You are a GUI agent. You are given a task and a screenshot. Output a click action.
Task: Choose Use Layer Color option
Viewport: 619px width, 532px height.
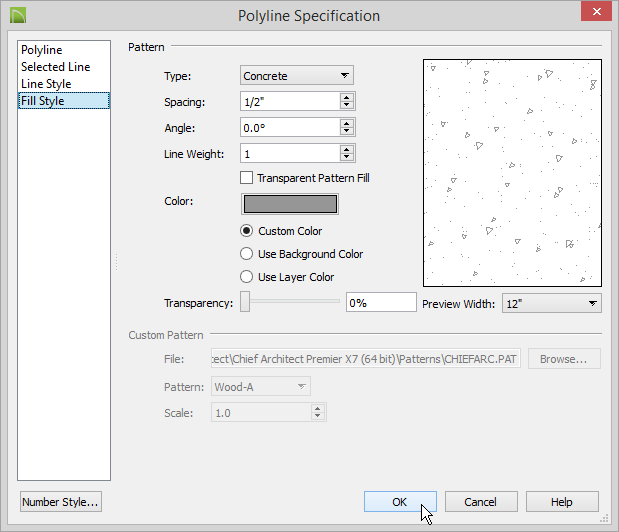tap(247, 277)
